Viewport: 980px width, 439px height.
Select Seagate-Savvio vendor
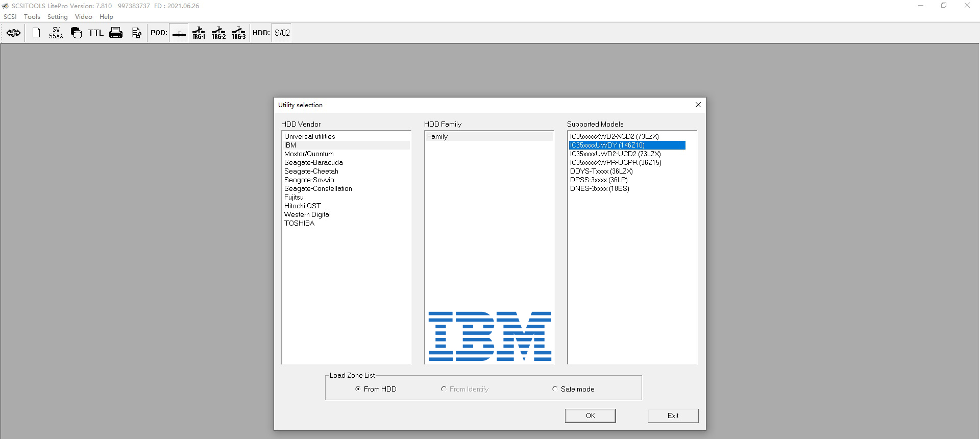(346, 180)
